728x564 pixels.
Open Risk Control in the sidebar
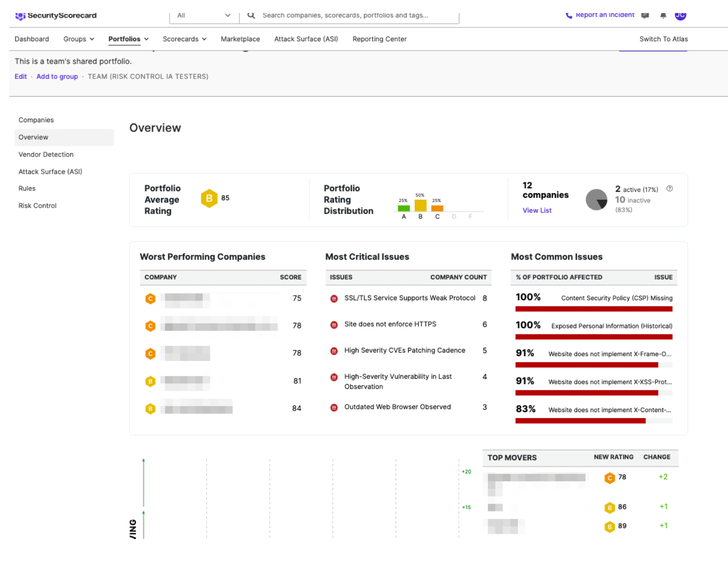38,205
